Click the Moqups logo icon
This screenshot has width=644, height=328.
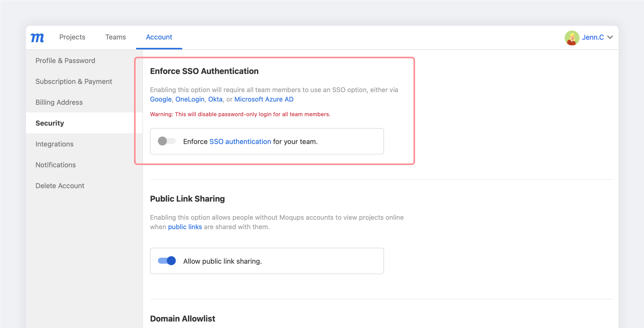click(37, 38)
